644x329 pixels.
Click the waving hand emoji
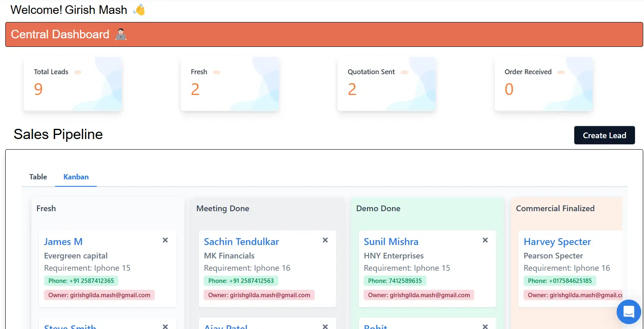[139, 10]
